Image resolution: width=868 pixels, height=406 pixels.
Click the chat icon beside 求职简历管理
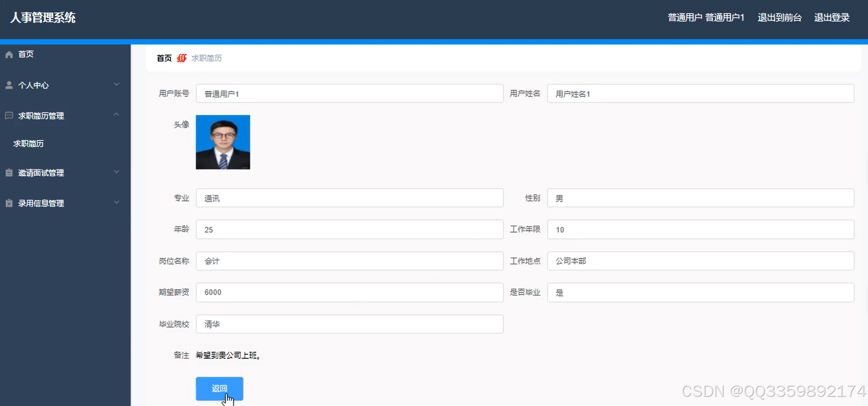(9, 116)
